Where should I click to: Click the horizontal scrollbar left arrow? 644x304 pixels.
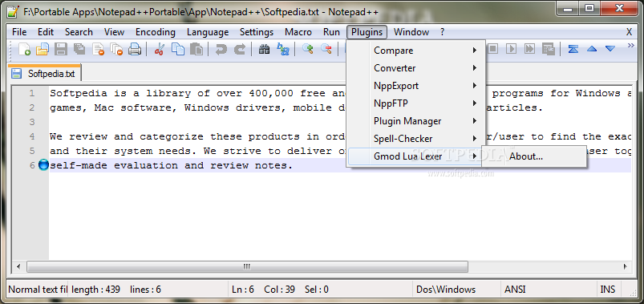[18, 266]
